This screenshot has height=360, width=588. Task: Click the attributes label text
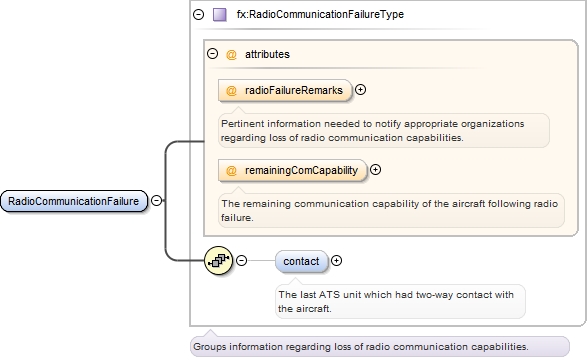[x=267, y=54]
